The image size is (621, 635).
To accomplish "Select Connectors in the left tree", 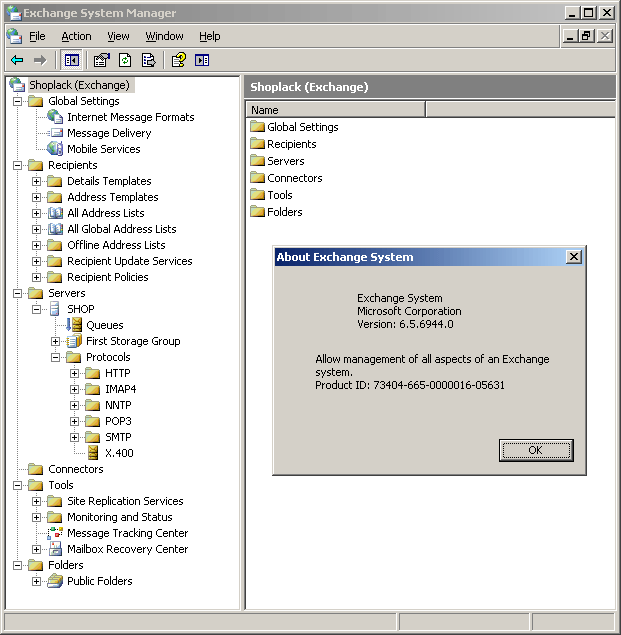I will coord(76,469).
